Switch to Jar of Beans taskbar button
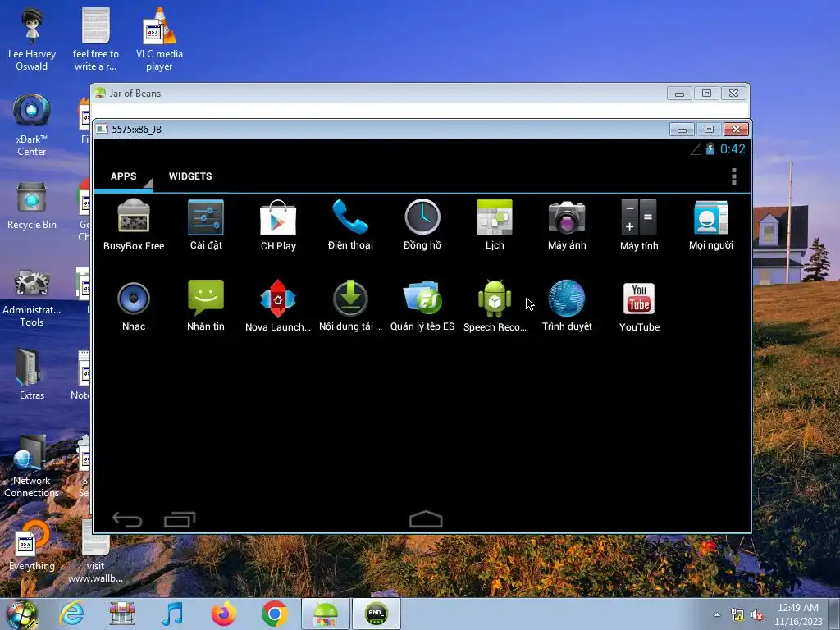This screenshot has width=840, height=630. click(325, 614)
